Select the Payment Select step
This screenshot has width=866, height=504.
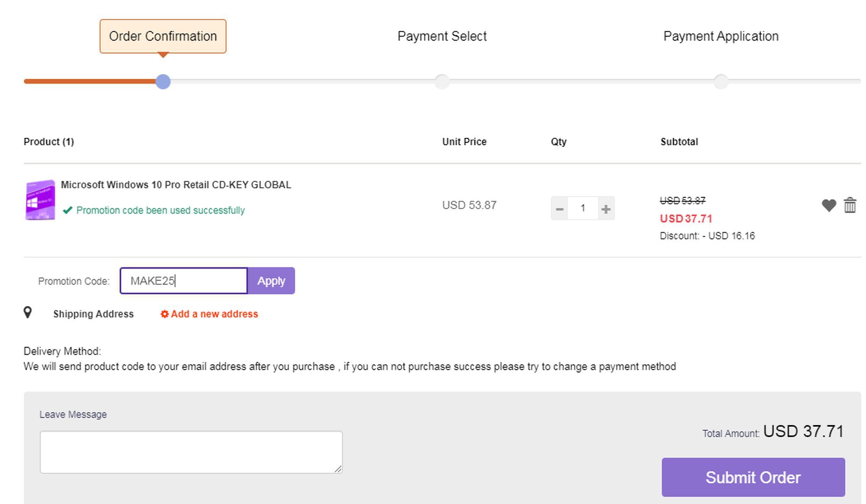tap(442, 36)
